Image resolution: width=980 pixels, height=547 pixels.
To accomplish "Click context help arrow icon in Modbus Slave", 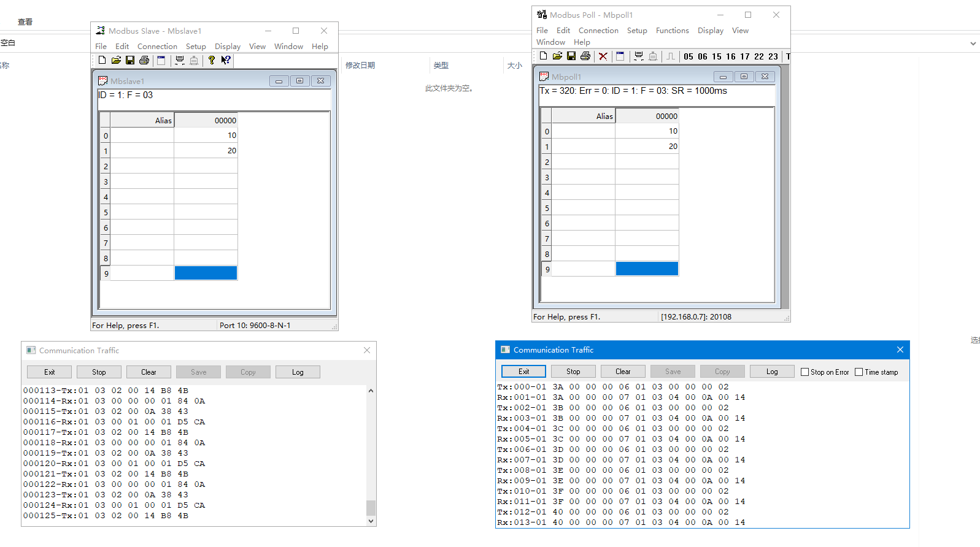I will [226, 60].
